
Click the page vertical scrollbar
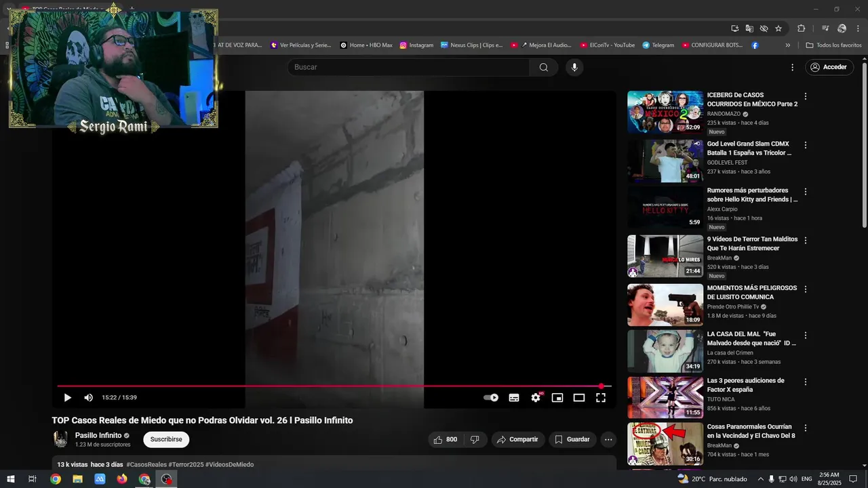point(865,146)
